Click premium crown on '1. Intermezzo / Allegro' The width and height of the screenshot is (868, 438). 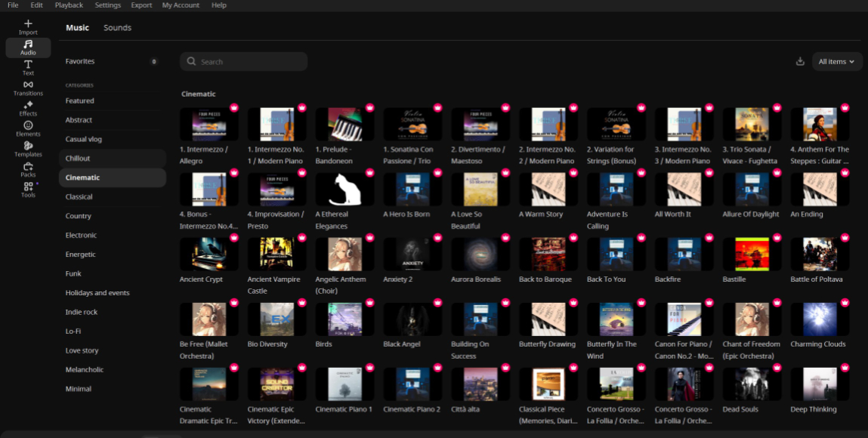coord(234,108)
